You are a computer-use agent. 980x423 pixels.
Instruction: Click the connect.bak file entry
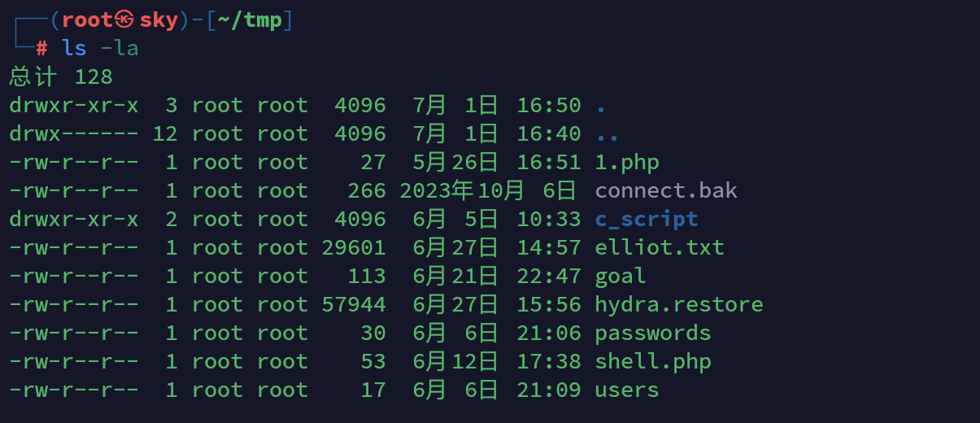coord(666,191)
